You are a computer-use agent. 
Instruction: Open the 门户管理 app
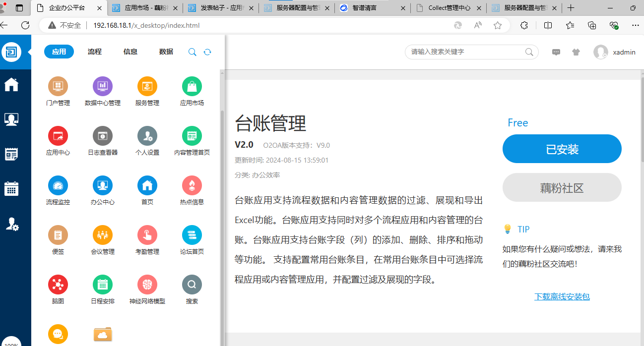coord(58,91)
